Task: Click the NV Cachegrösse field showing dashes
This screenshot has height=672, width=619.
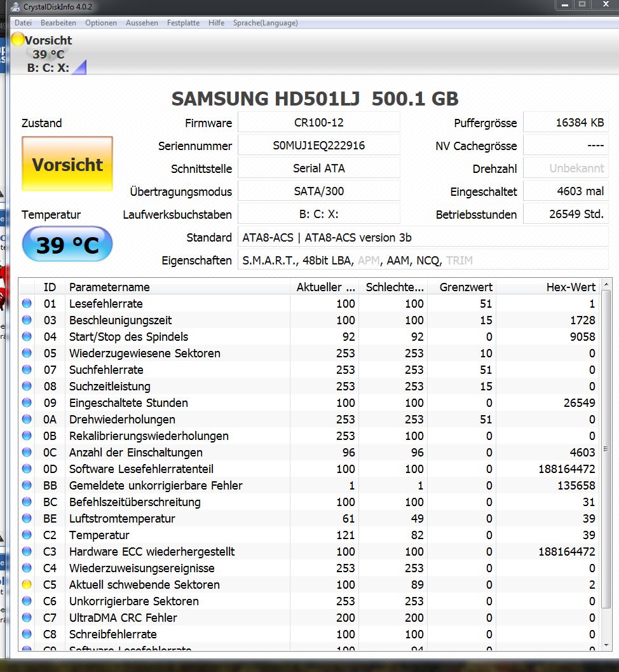Action: 566,146
